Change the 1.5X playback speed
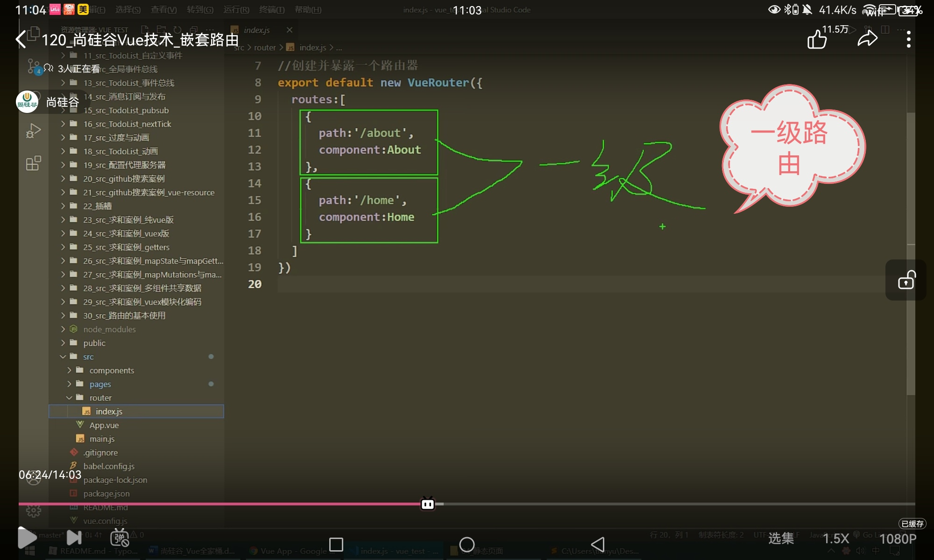Screen dimensions: 934x560 point(835,539)
